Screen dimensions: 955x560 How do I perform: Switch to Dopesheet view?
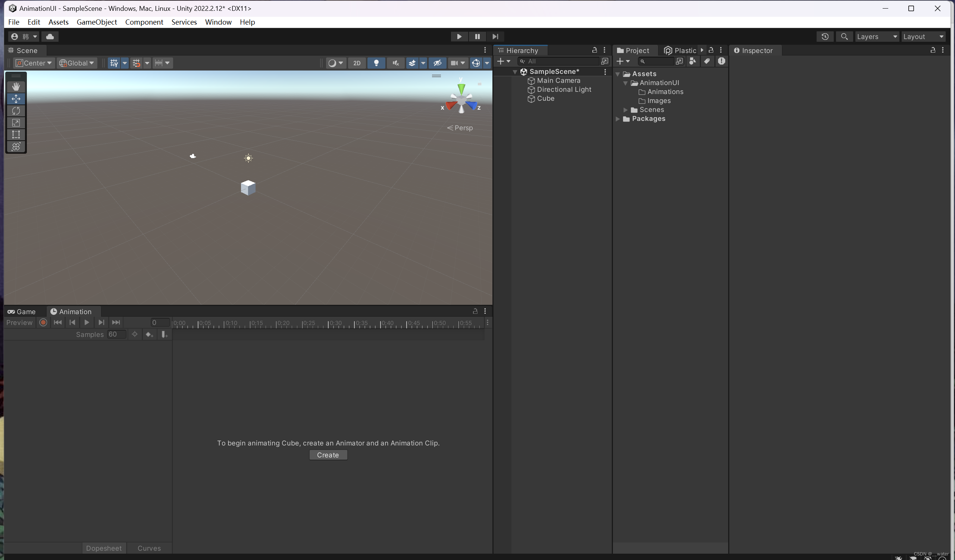(x=104, y=548)
